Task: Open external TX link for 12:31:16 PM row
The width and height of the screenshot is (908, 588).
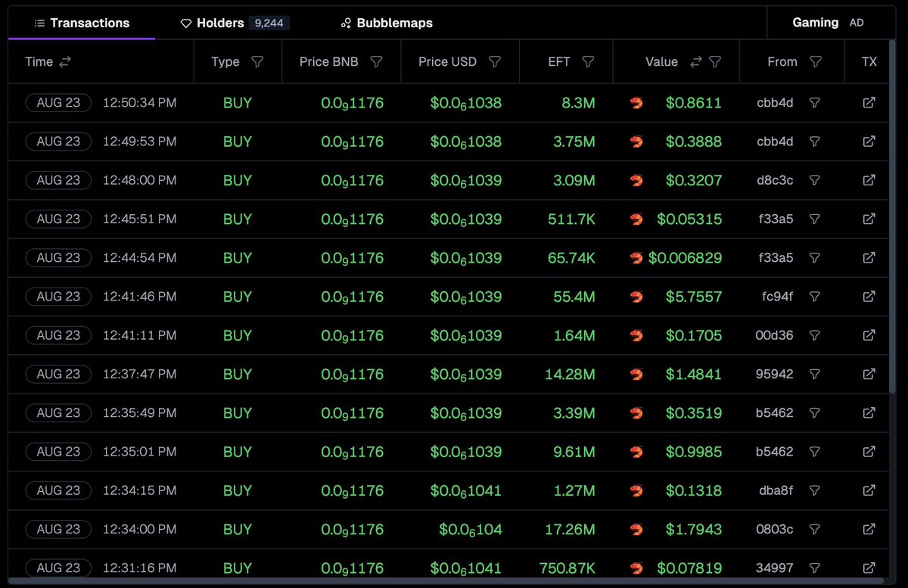Action: point(869,568)
